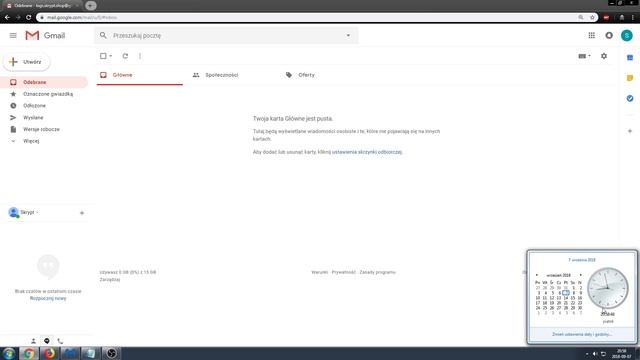Open the Zasady programu footer link
The width and height of the screenshot is (640, 360).
click(x=378, y=272)
